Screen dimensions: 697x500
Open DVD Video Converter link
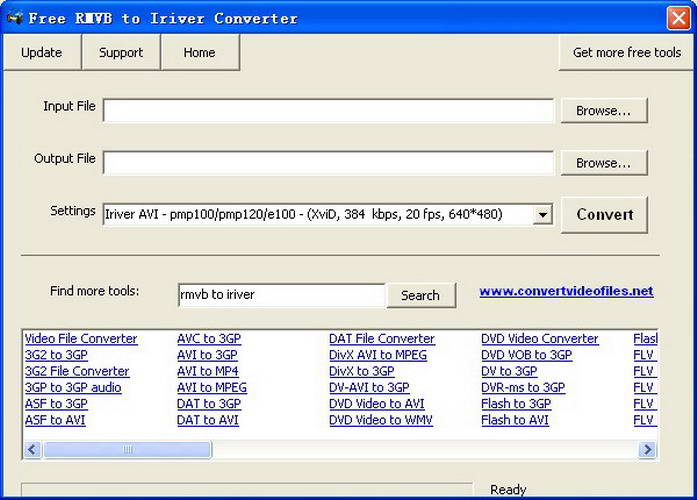(x=540, y=339)
